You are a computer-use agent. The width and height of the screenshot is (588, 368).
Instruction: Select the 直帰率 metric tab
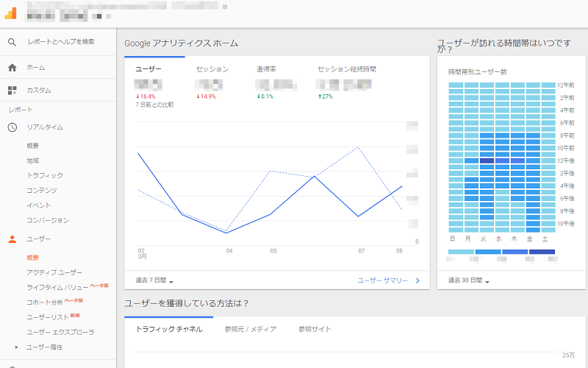(266, 69)
